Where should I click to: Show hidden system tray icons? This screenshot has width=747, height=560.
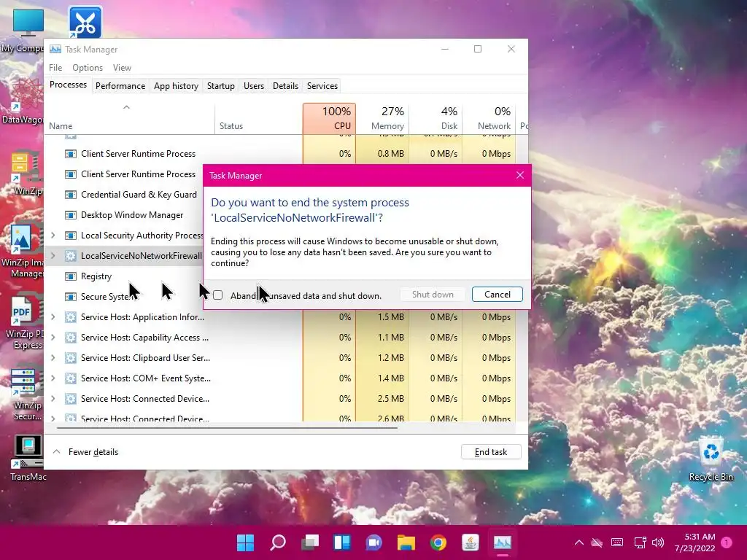click(578, 542)
